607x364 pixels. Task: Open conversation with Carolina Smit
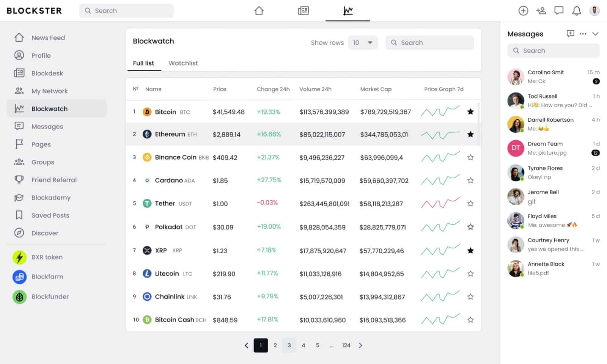[x=554, y=77]
